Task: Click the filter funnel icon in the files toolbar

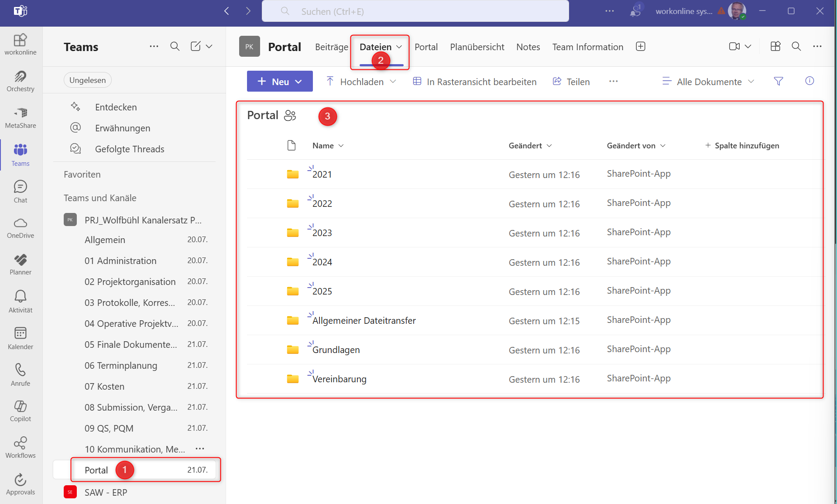Action: 778,81
